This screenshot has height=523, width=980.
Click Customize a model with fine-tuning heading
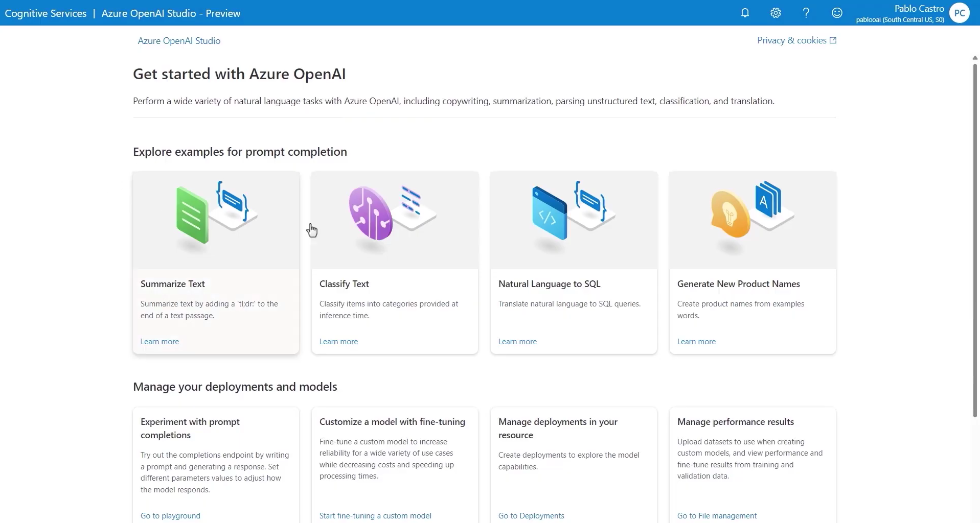coord(392,422)
